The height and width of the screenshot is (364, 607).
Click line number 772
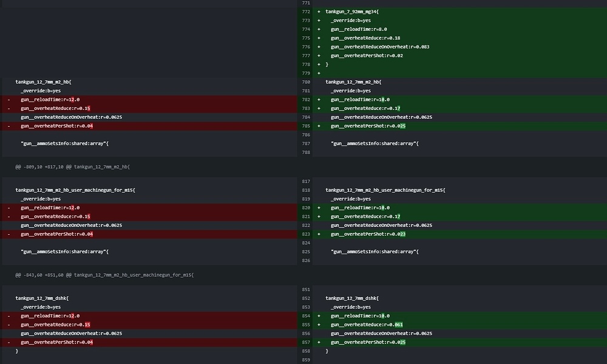click(306, 12)
